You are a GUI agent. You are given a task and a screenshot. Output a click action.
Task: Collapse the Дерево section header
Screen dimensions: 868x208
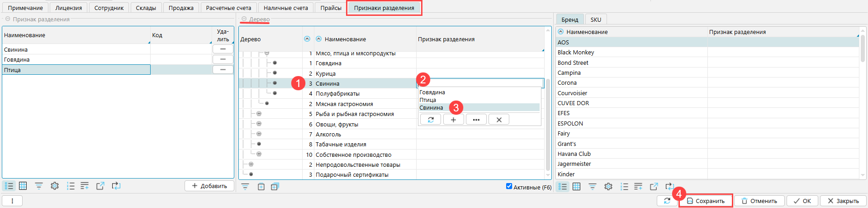[x=244, y=19]
